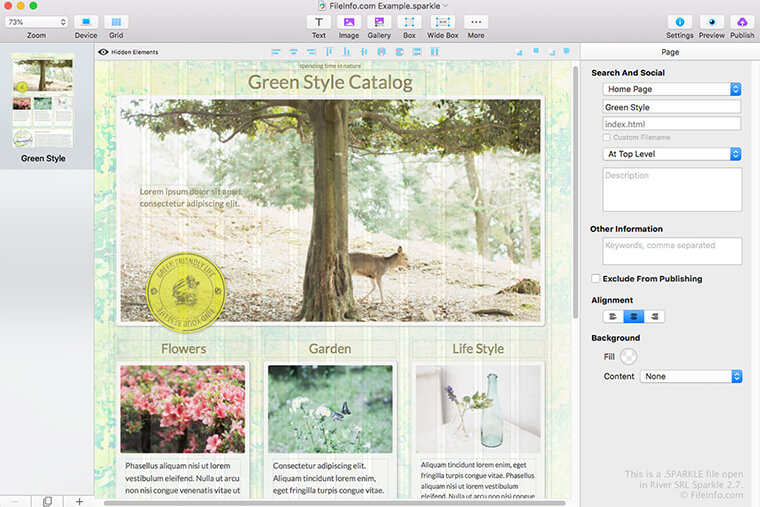Image resolution: width=760 pixels, height=507 pixels.
Task: Open the More toolbar menu
Action: coord(476,22)
